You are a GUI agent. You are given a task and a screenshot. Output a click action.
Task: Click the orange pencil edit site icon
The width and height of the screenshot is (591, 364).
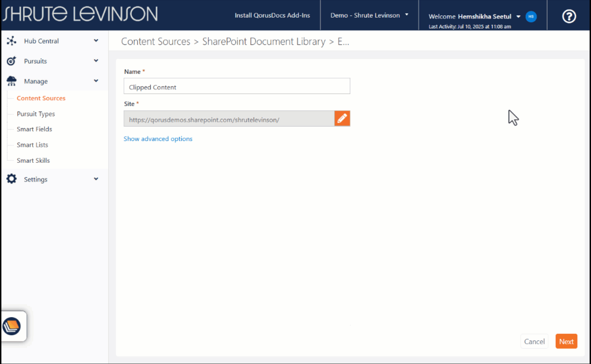[342, 119]
